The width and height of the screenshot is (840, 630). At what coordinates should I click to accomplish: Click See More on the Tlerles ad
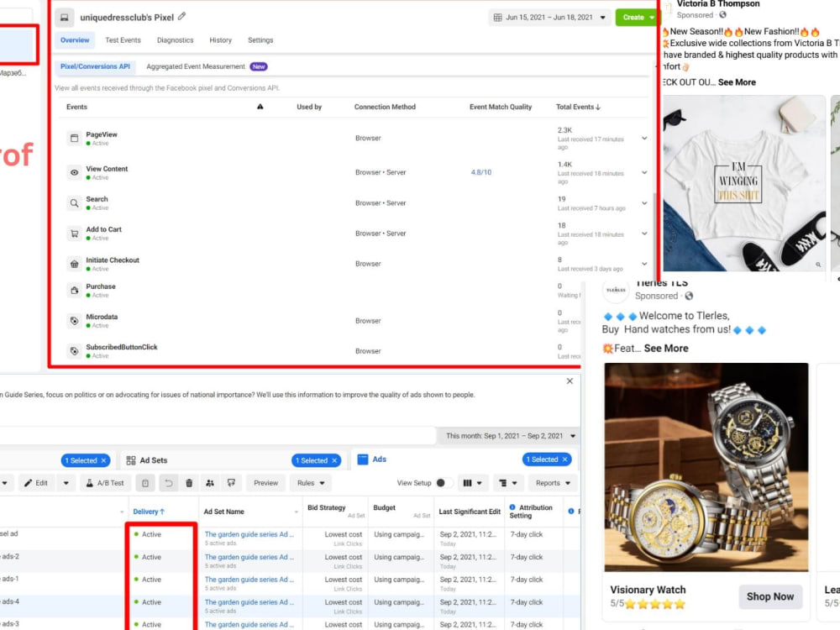point(666,349)
